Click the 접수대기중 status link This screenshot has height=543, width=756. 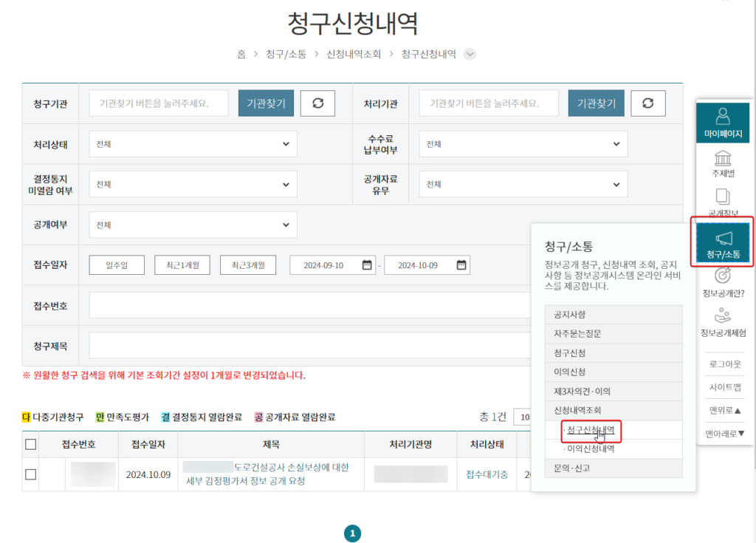487,474
